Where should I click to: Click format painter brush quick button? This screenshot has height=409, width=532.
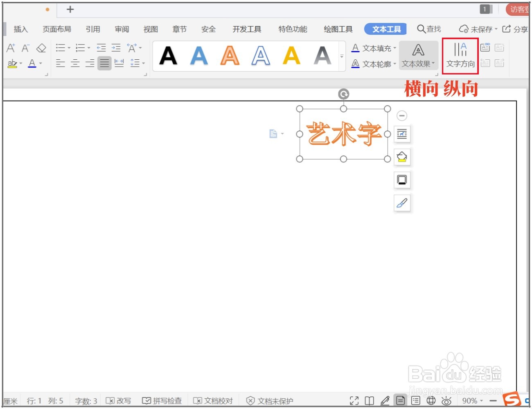tap(402, 202)
